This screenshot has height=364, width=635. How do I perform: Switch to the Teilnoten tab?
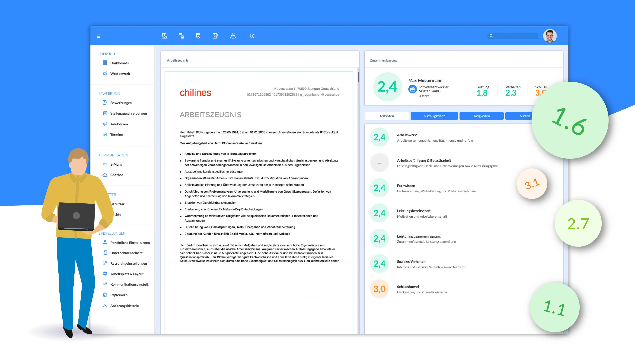click(387, 116)
